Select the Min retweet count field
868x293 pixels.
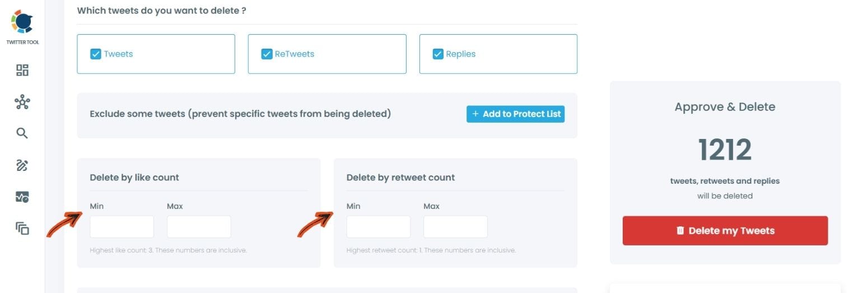click(378, 227)
